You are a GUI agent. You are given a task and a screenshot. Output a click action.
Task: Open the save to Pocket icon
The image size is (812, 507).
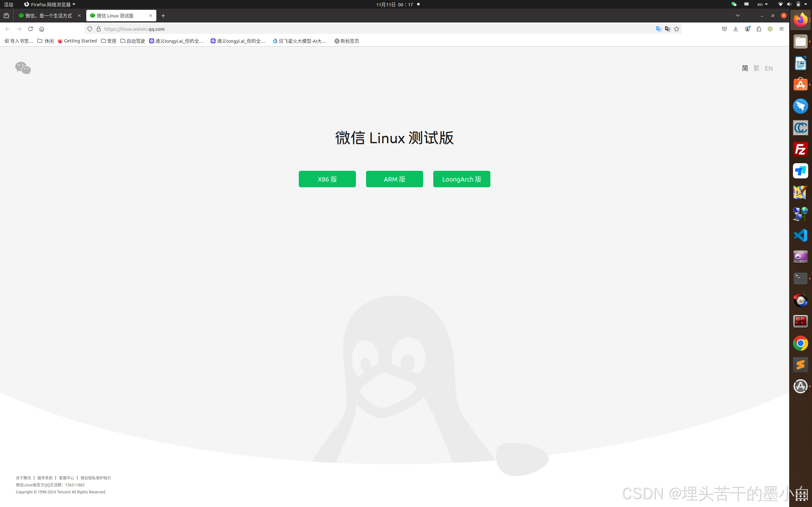(724, 29)
